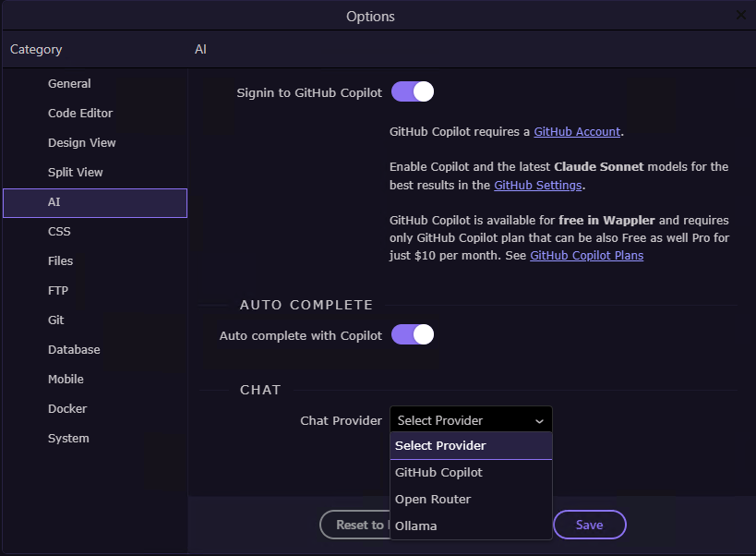
Task: Click the Chat Provider label
Action: click(x=341, y=420)
